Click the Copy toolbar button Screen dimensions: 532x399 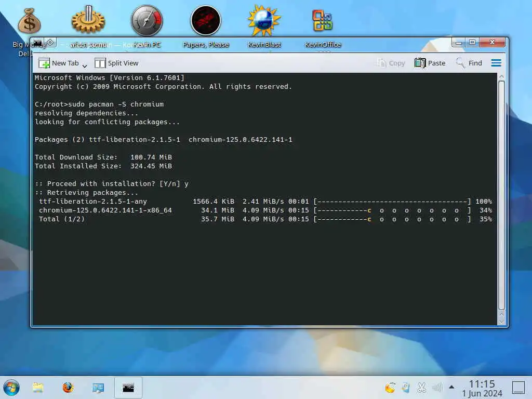pos(391,63)
